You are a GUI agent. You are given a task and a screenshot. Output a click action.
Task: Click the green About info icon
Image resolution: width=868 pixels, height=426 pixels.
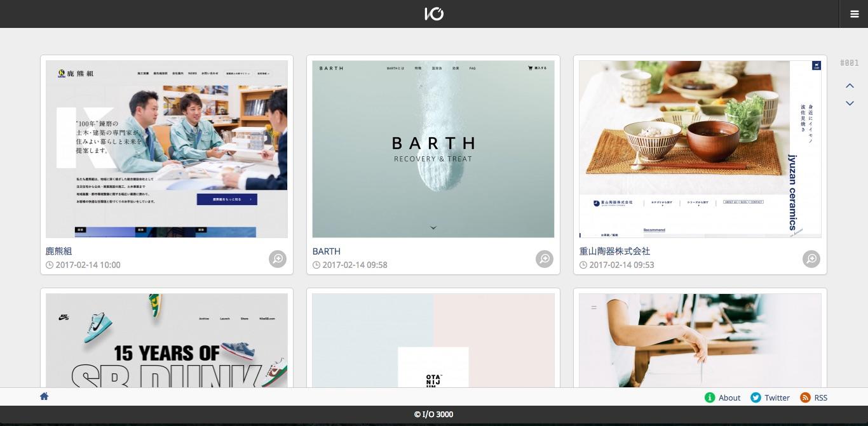(710, 397)
